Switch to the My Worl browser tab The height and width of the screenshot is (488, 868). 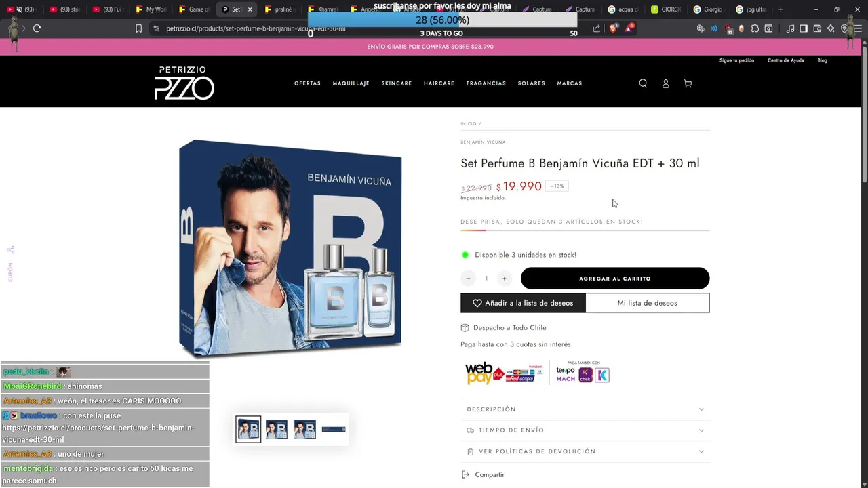(151, 9)
